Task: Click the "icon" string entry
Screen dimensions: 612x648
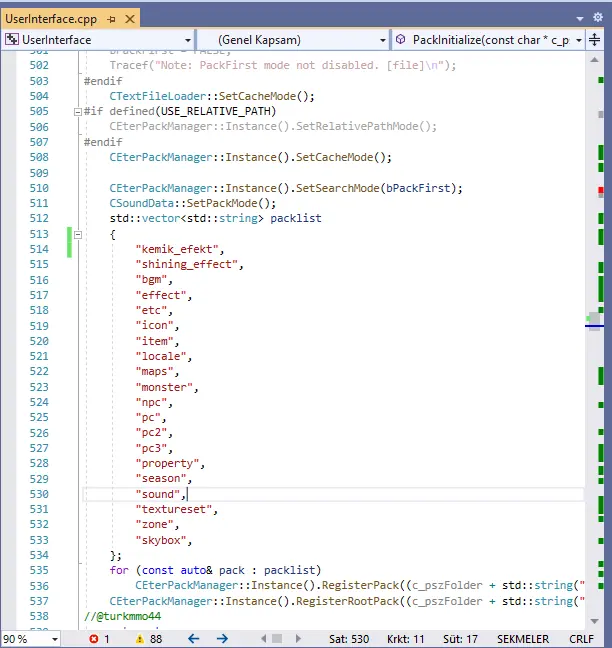Action: click(155, 326)
